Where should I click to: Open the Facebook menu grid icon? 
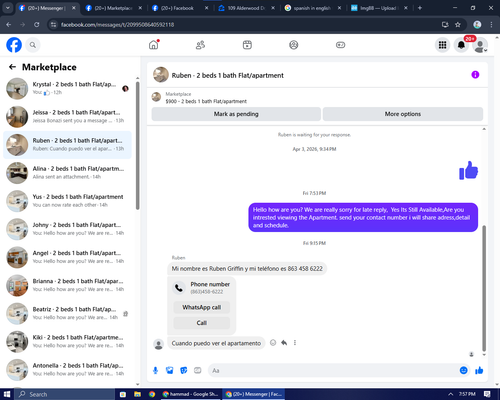coord(442,45)
